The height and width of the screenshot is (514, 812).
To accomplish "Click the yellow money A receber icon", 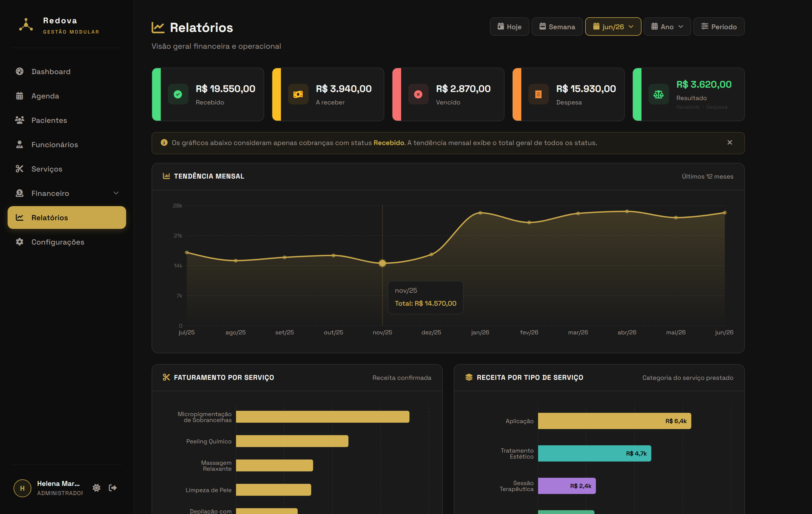I will tap(298, 94).
